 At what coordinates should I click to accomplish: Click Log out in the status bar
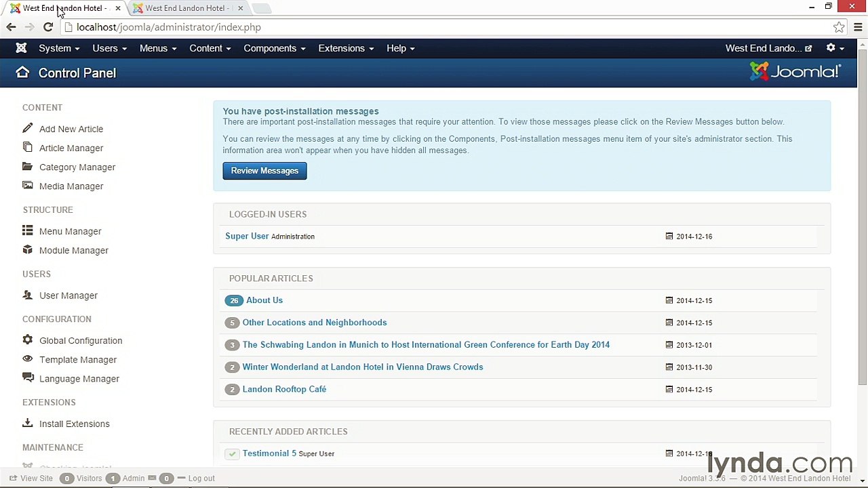click(201, 478)
